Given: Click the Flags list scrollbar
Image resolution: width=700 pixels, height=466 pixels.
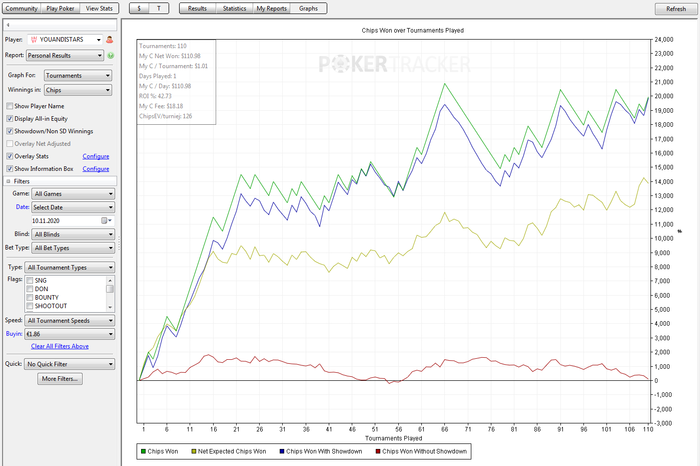Looking at the screenshot, I should coord(110,293).
